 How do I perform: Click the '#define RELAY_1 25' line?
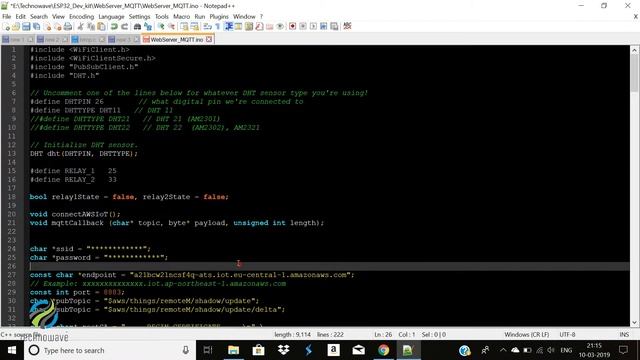[x=73, y=171]
